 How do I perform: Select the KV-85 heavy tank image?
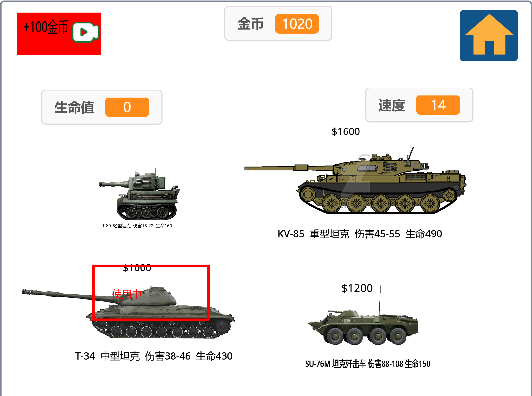355,181
